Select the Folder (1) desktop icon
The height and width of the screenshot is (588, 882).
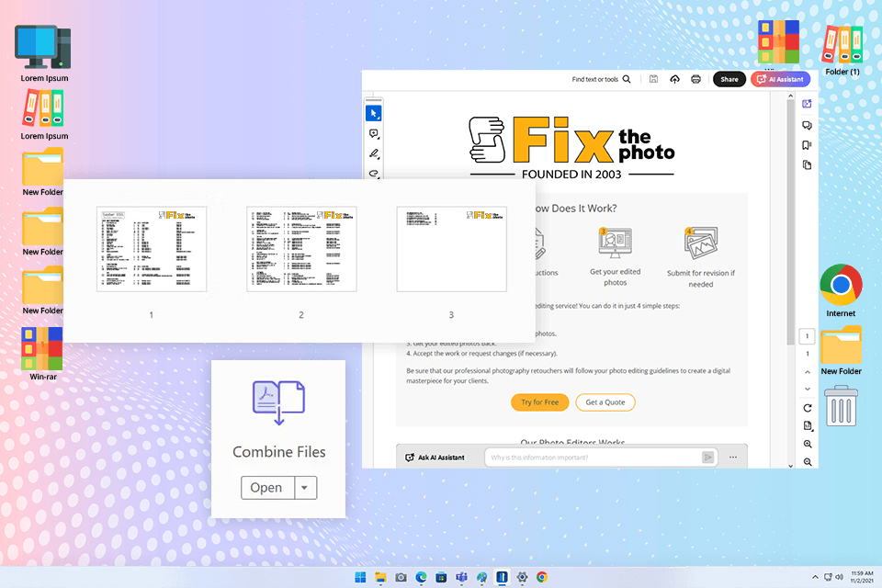842,49
